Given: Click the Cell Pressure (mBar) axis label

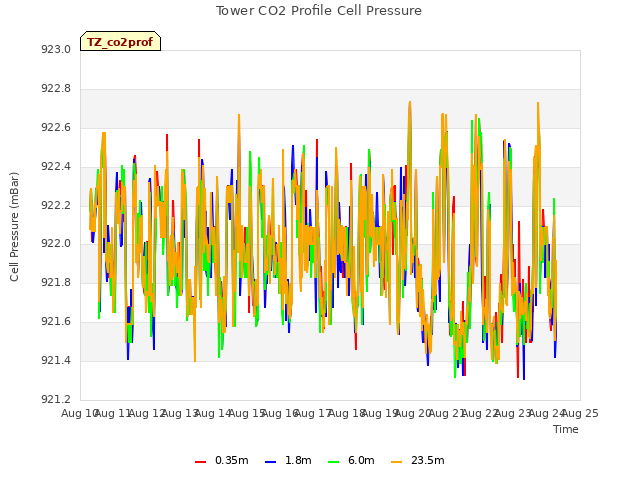Looking at the screenshot, I should (14, 227).
